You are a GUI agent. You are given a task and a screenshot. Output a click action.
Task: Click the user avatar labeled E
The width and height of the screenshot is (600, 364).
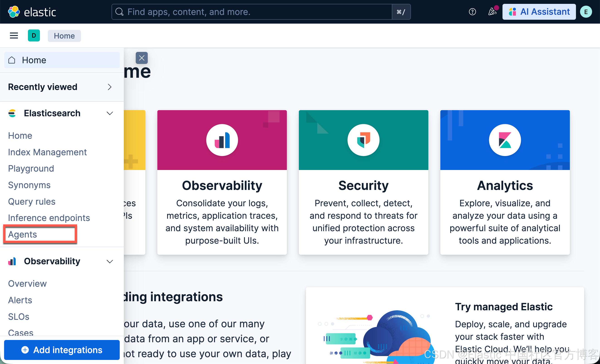[586, 12]
